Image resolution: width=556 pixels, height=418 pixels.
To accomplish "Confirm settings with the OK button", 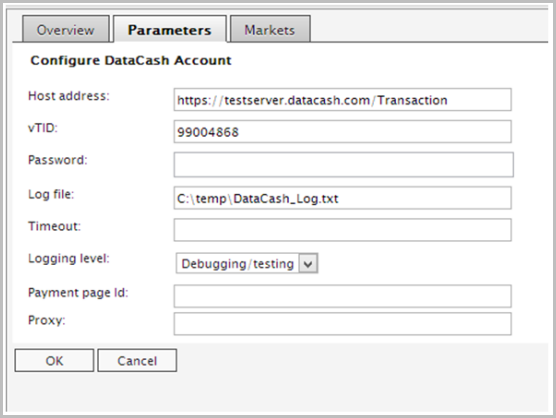I will [x=54, y=361].
